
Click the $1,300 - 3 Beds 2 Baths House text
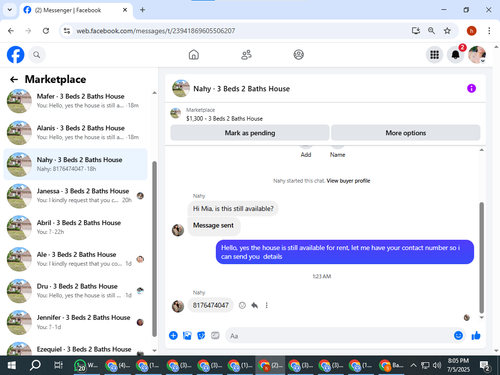[x=224, y=119]
